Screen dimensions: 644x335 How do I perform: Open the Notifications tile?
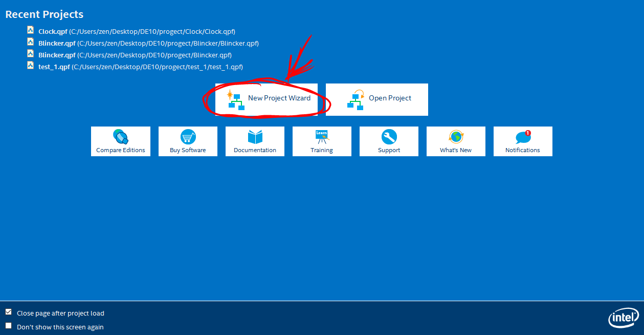coord(523,141)
